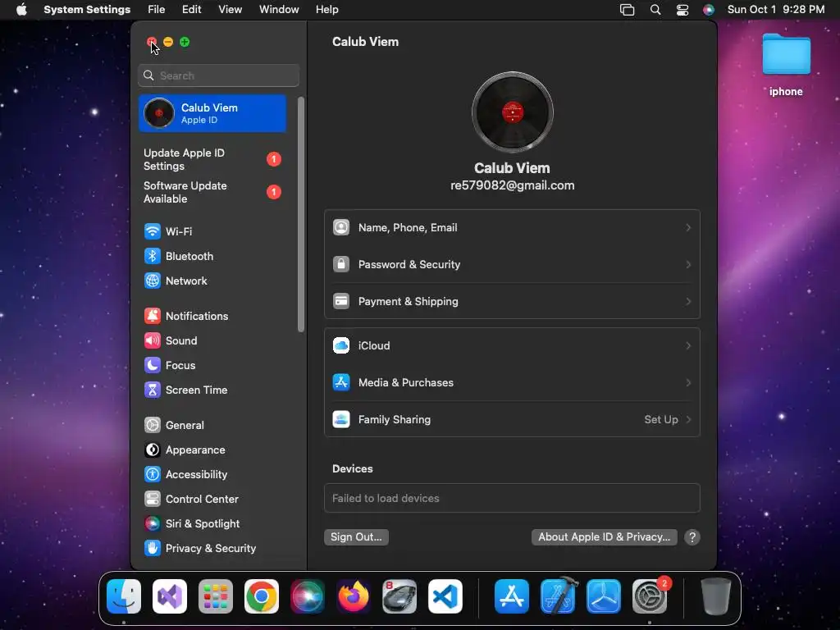Open Update Apple ID Settings notice
Image resolution: width=840 pixels, height=630 pixels.
click(212, 160)
